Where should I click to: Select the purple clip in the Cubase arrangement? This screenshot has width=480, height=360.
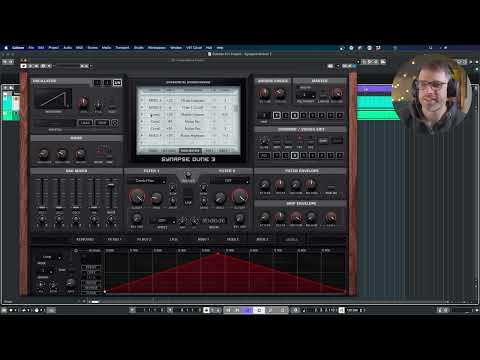coord(374,89)
